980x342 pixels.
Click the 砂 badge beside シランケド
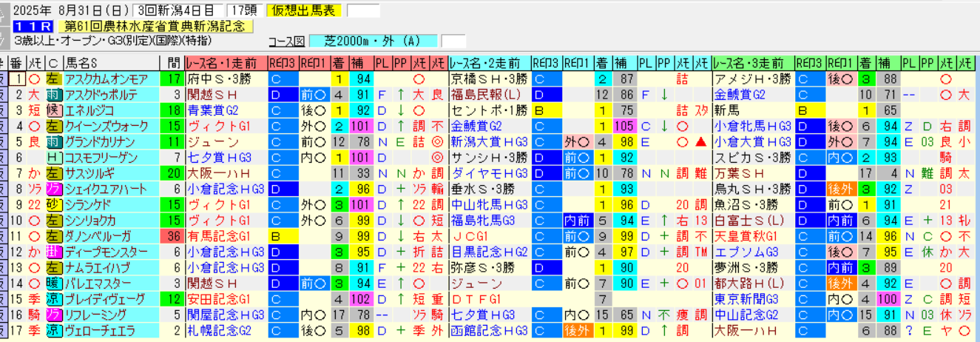coord(54,204)
